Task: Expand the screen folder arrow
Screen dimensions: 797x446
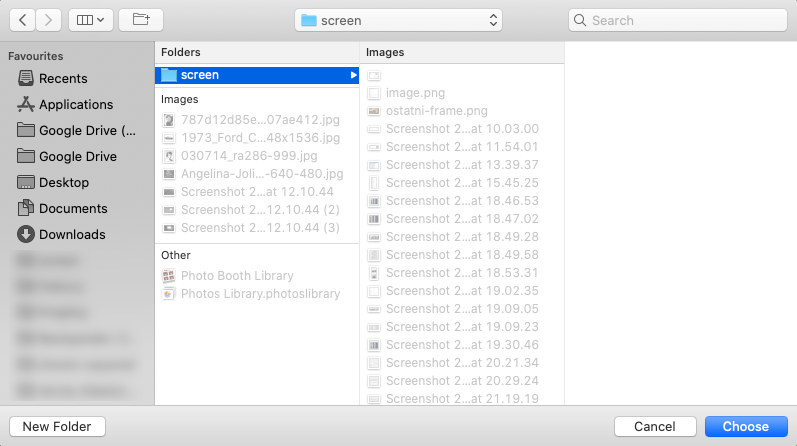Action: [x=352, y=75]
